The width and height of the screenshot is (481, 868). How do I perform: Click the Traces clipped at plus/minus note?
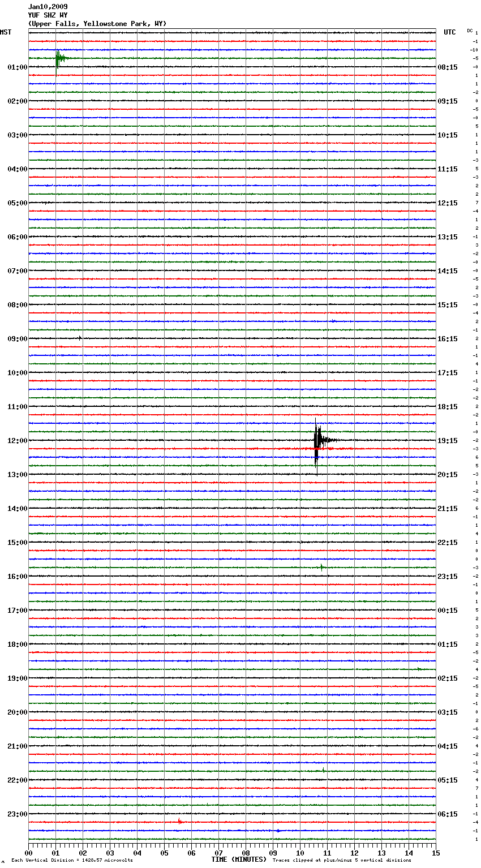pos(342,860)
